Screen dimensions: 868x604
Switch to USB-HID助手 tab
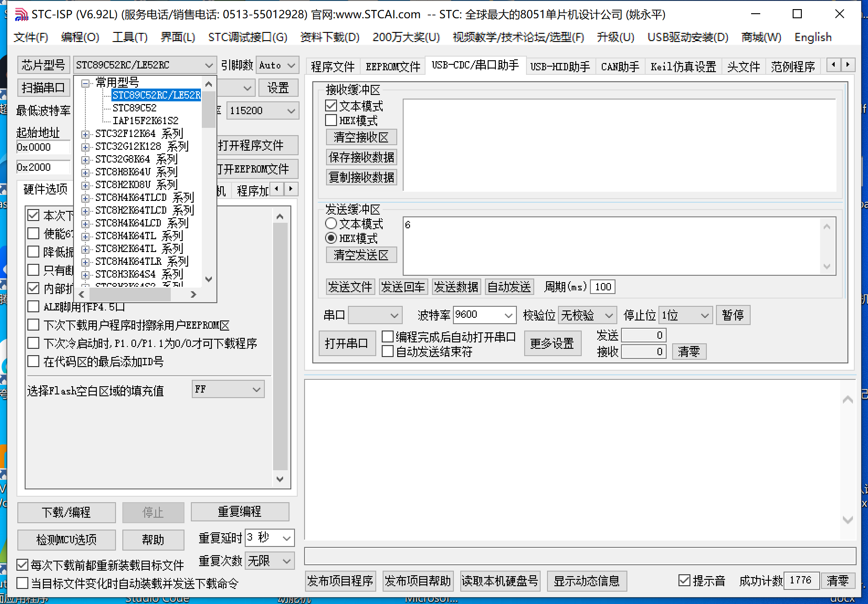coord(560,67)
